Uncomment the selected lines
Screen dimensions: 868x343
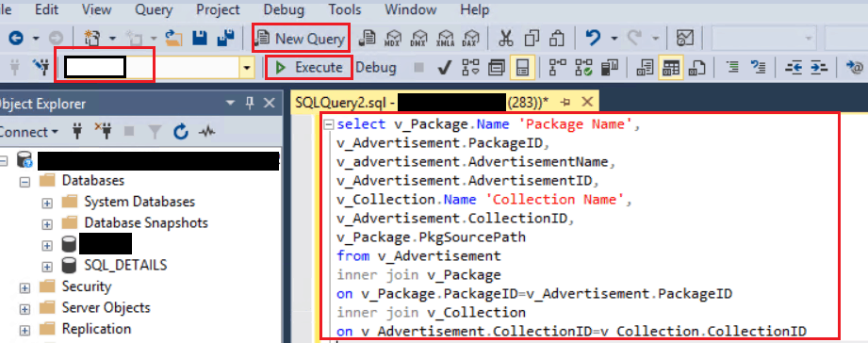pos(758,68)
